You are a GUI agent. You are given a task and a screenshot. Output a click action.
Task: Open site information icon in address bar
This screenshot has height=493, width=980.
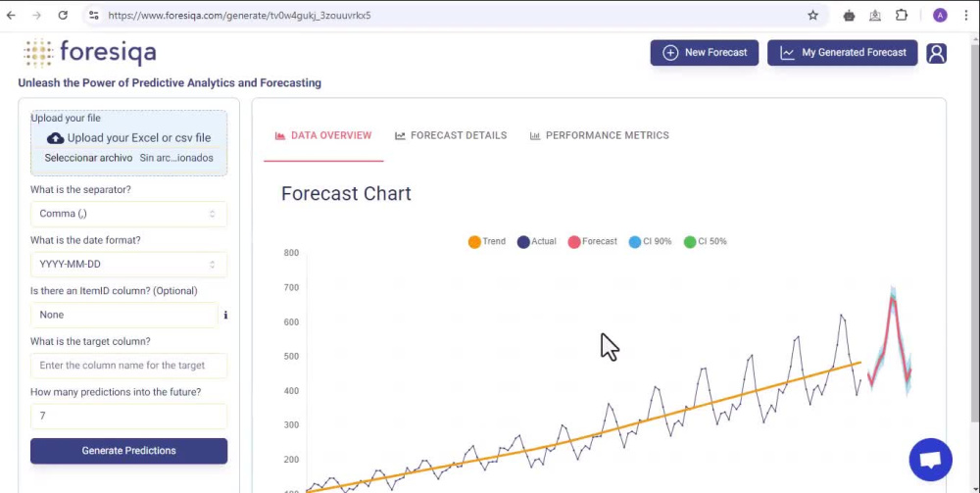(x=94, y=15)
